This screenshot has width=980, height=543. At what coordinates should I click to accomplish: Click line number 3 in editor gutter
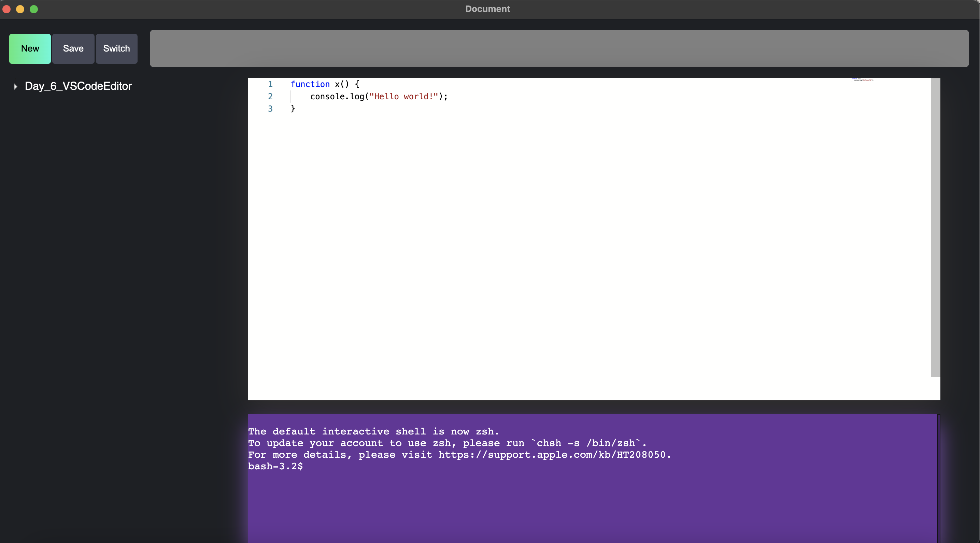(x=270, y=109)
